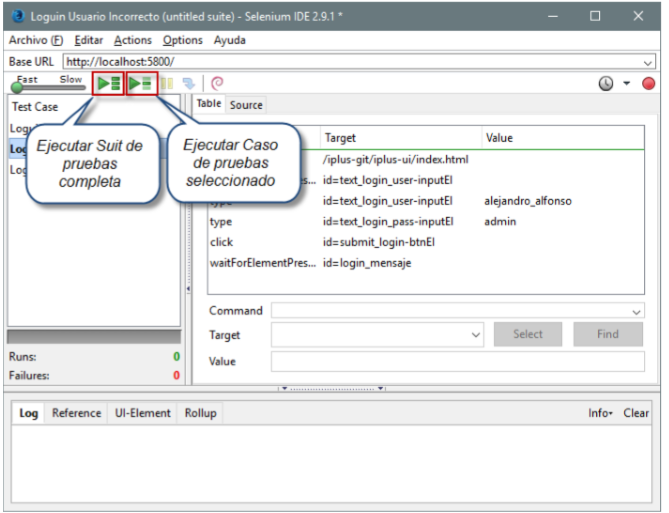Open the Rollup tab
Image resolution: width=669 pixels, height=513 pixels.
pyautogui.click(x=201, y=413)
